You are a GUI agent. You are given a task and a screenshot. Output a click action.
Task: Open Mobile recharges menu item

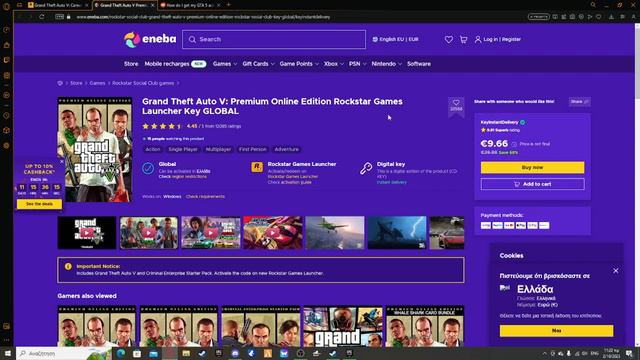[175, 64]
